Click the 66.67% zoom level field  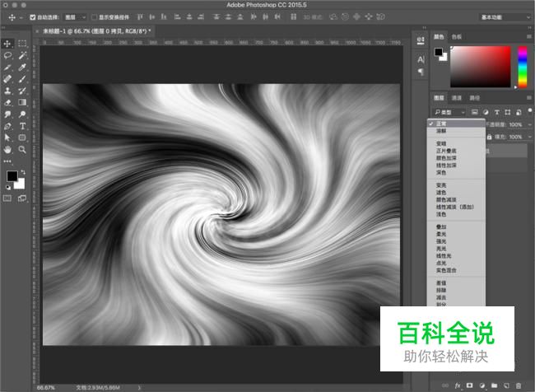[x=46, y=388]
